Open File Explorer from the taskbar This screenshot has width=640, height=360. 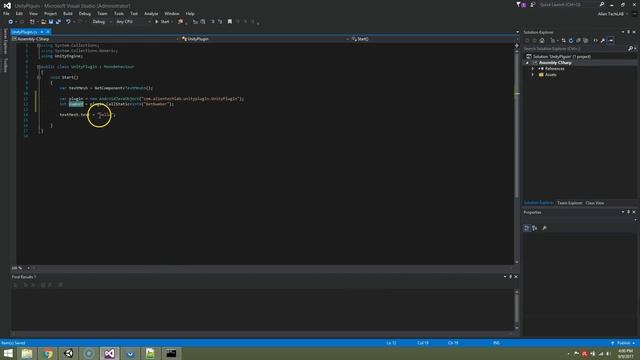pyautogui.click(x=27, y=353)
